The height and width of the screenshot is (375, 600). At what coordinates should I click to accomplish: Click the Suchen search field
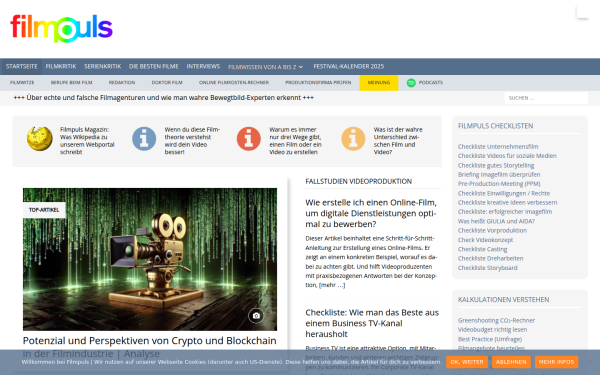[x=546, y=98]
